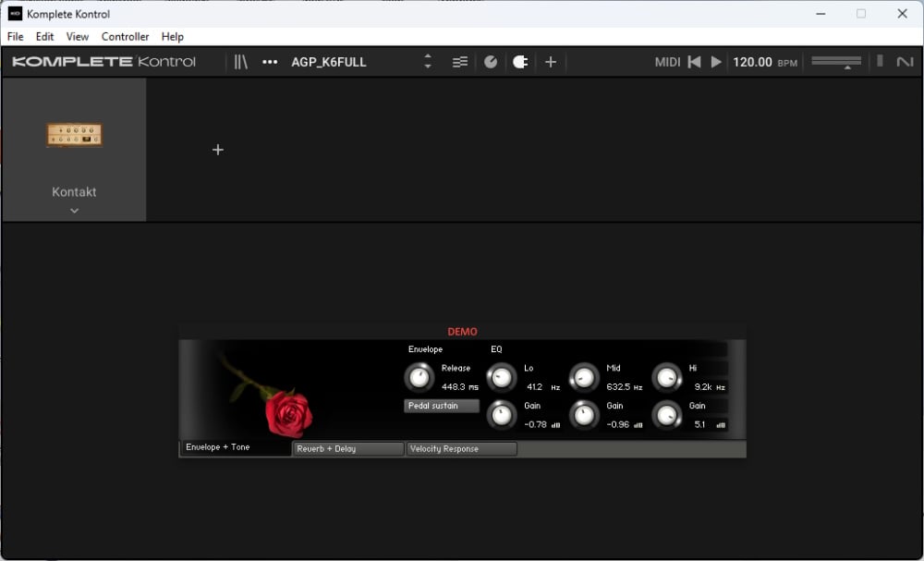Screen dimensions: 924x561
Task: Click the -0.96 dB gain value
Action: click(624, 424)
